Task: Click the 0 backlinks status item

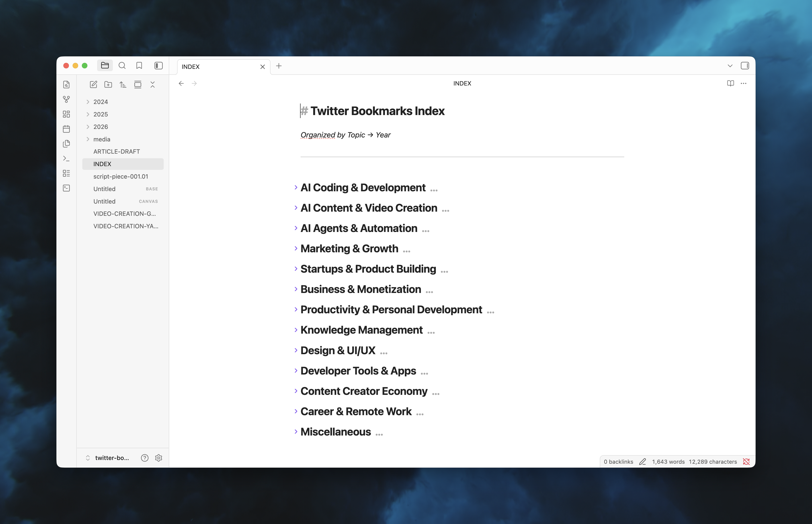Action: tap(618, 462)
